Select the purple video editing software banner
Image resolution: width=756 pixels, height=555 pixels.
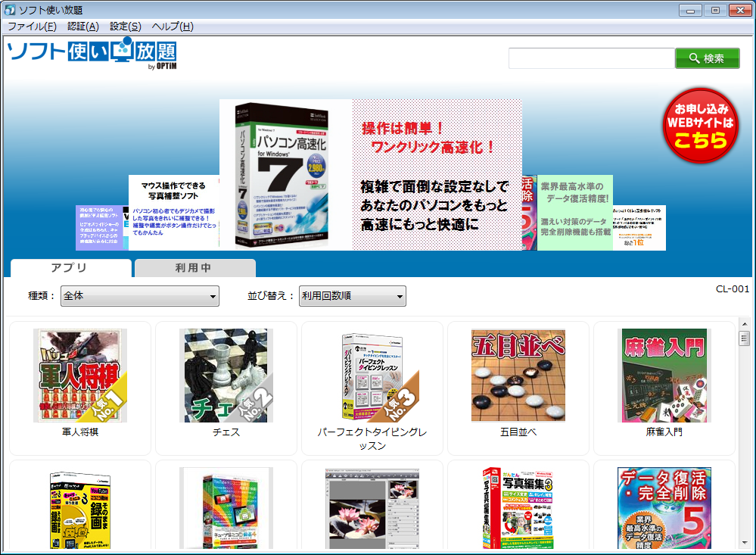click(x=101, y=228)
